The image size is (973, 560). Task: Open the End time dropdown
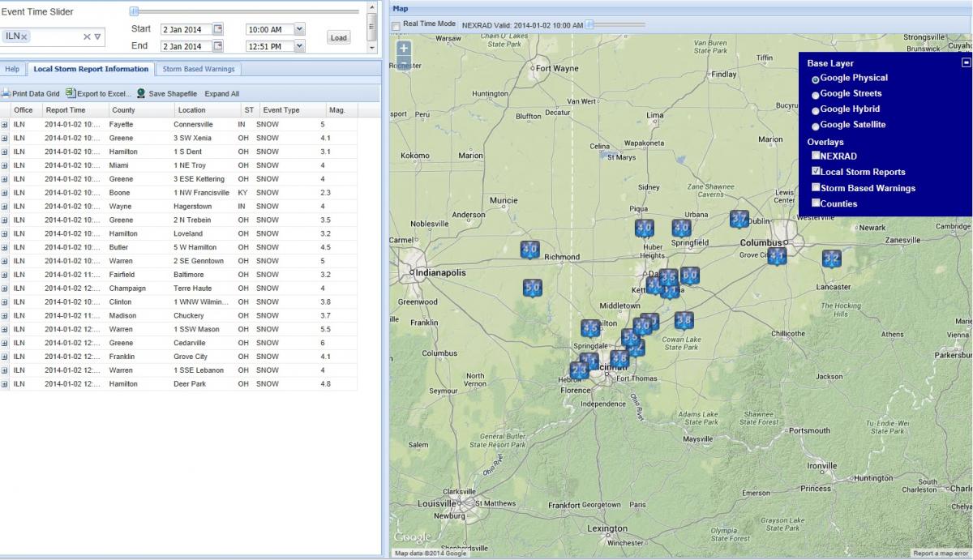(x=299, y=46)
